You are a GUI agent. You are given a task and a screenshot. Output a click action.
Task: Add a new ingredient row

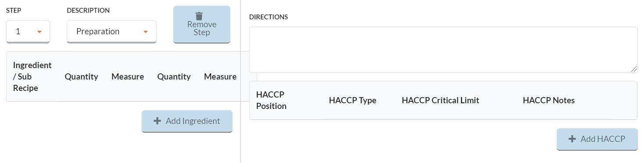pyautogui.click(x=187, y=121)
